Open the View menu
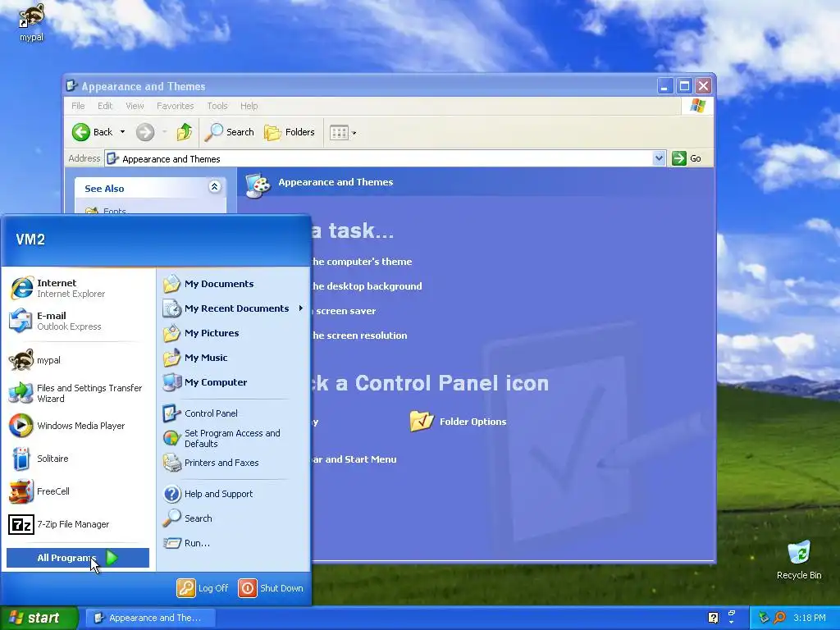The width and height of the screenshot is (840, 630). tap(135, 106)
